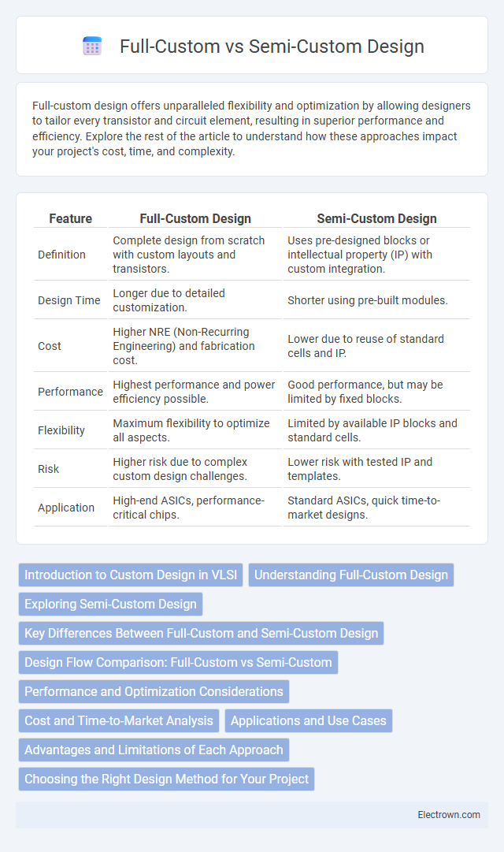Click the Semi-Custom Design column header

(376, 218)
